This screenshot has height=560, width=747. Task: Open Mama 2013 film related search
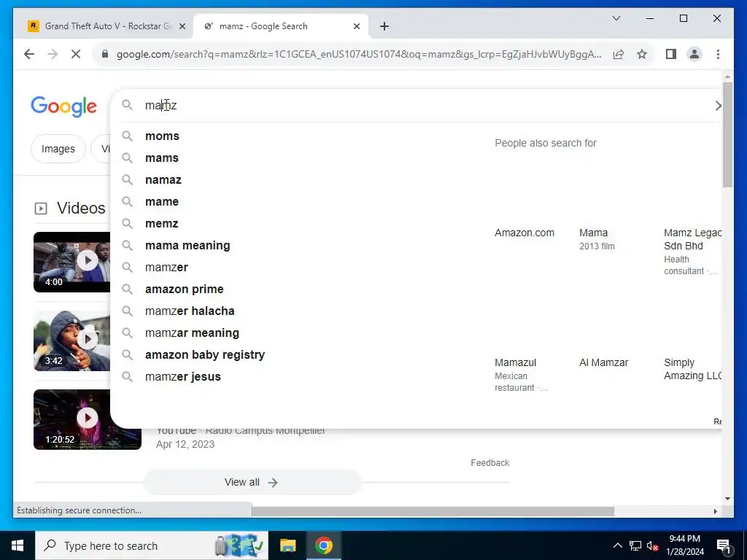(597, 239)
